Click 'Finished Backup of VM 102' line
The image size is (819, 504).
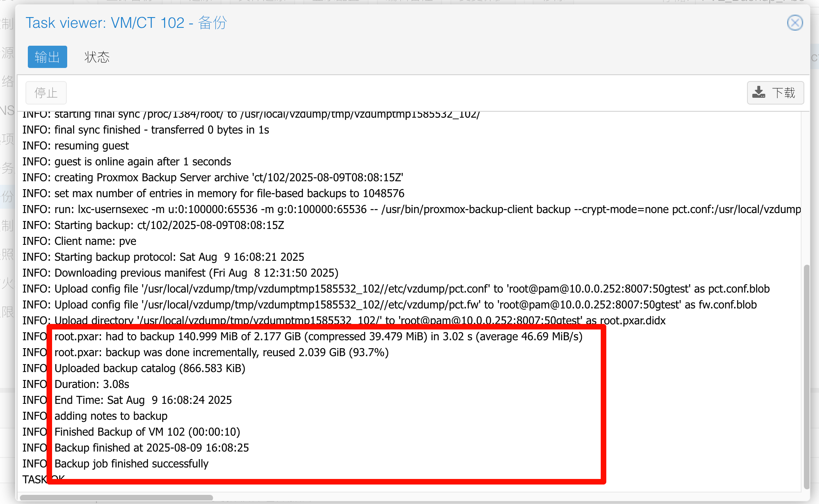tap(147, 432)
